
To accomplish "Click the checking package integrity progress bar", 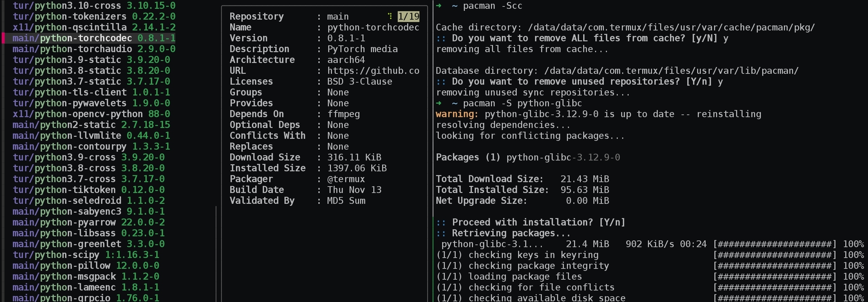I will pos(775,266).
